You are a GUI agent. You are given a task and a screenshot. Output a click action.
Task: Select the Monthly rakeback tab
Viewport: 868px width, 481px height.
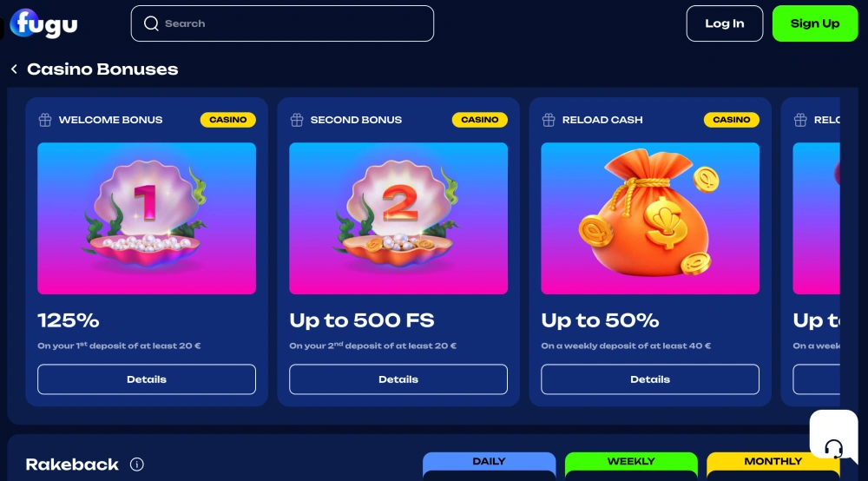click(x=773, y=462)
